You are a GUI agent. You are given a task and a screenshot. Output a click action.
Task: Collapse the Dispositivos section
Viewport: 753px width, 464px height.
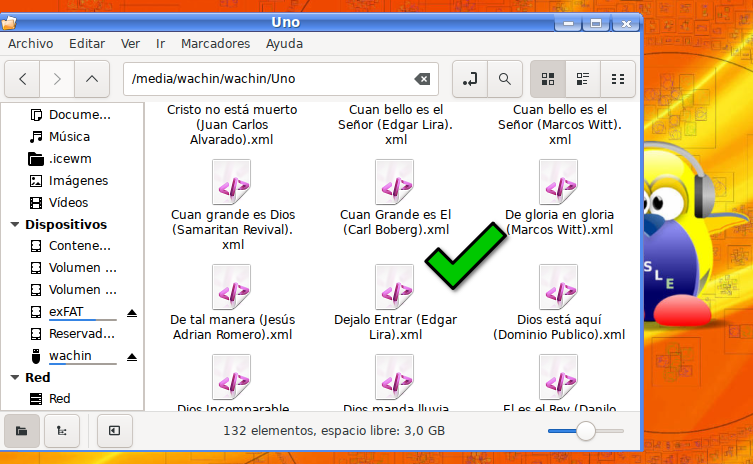pyautogui.click(x=15, y=224)
